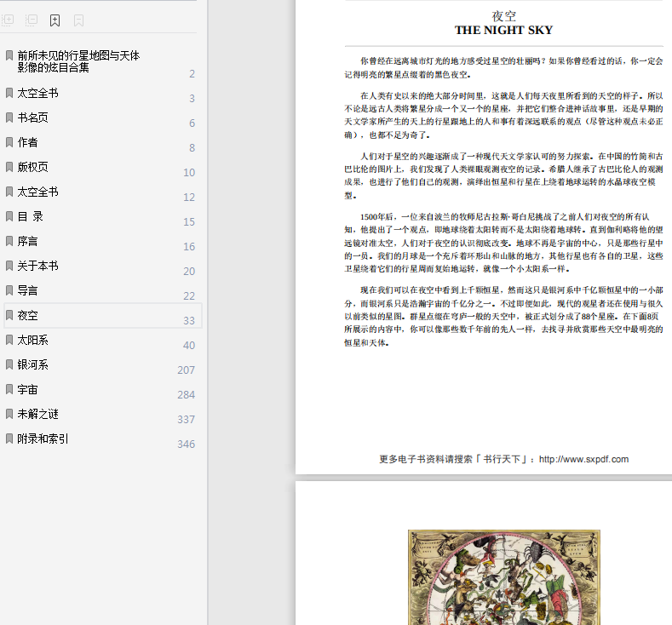Navigate to the 宇宙 bookmark

point(102,389)
